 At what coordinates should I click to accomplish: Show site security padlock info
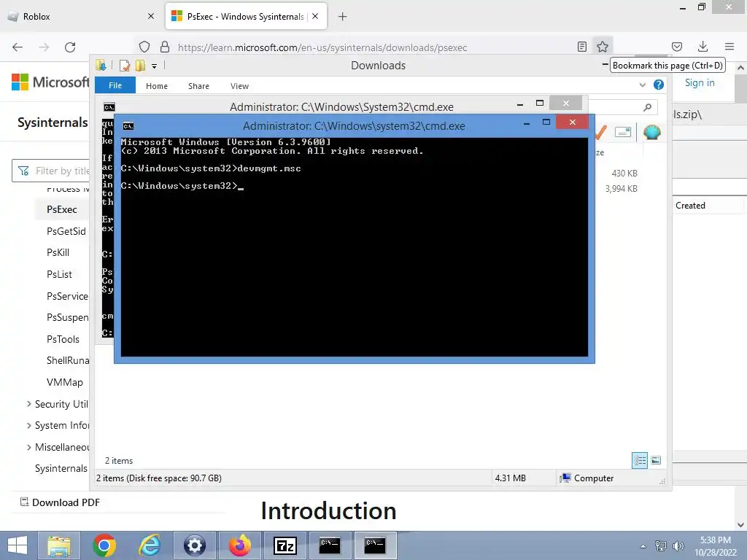pos(165,47)
